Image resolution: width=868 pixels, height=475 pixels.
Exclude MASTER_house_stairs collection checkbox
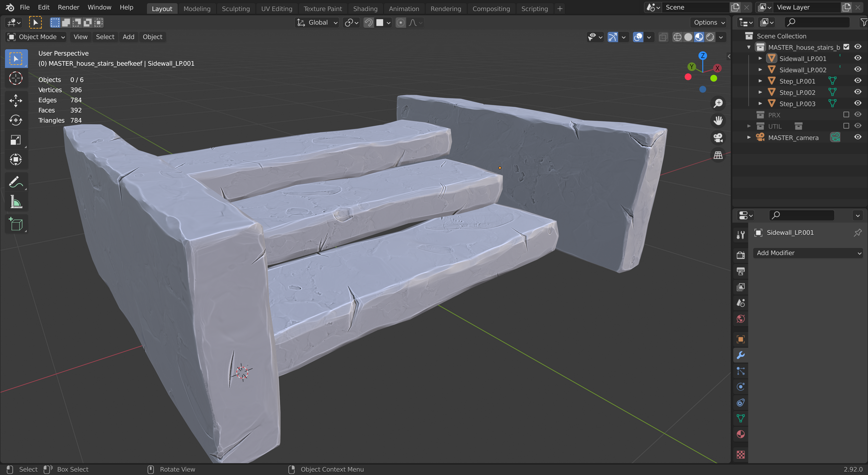[x=846, y=47]
